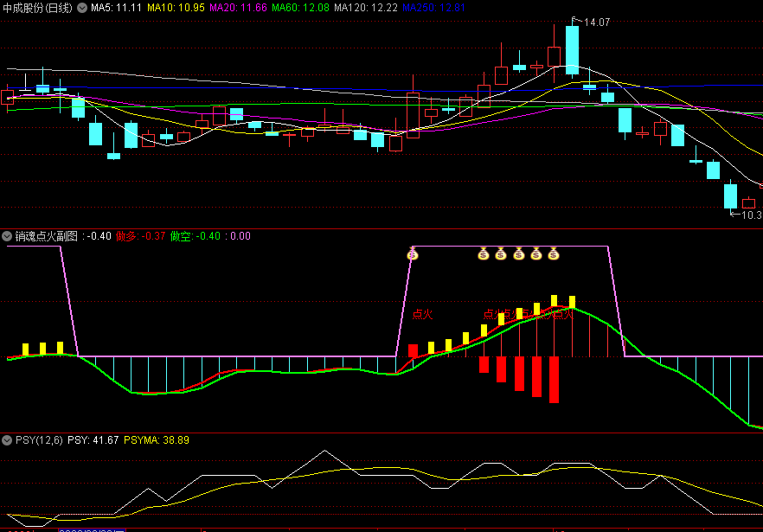Click the MA10: 10.95 label
This screenshot has width=763, height=532.
click(x=176, y=8)
